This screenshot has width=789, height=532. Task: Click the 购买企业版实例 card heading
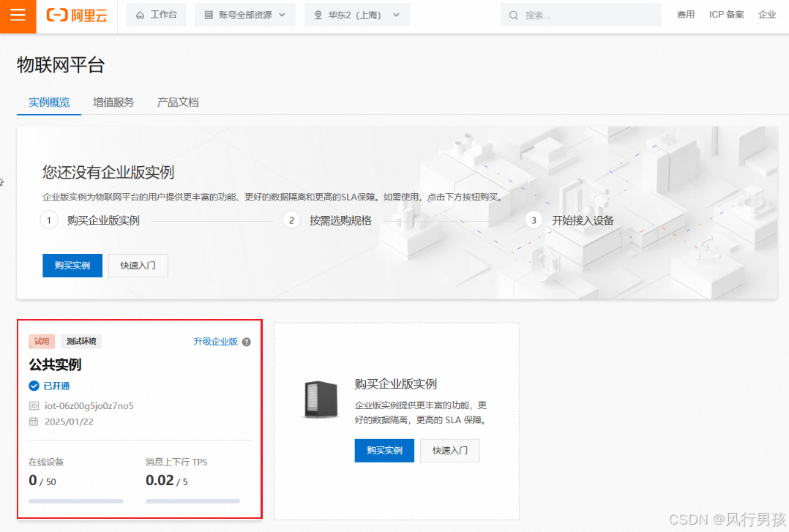(x=395, y=384)
